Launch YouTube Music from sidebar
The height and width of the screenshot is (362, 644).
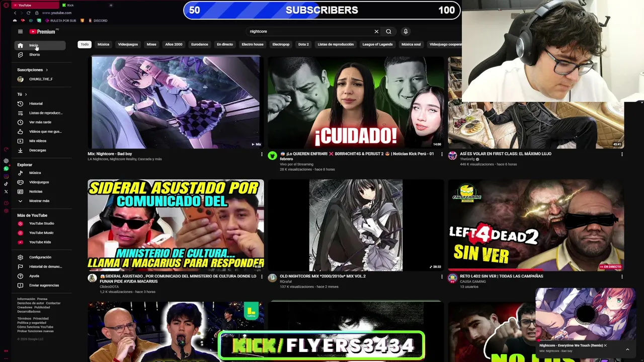40,233
